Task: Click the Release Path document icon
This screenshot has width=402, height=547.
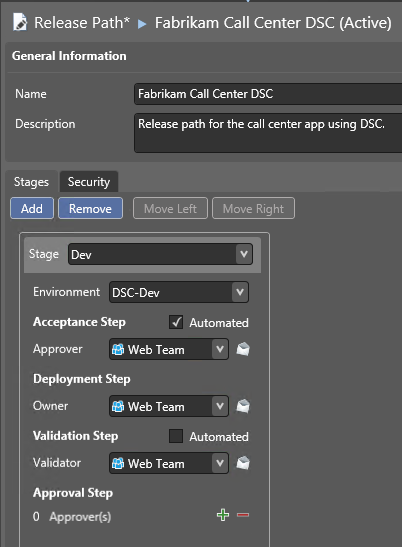Action: pos(20,22)
